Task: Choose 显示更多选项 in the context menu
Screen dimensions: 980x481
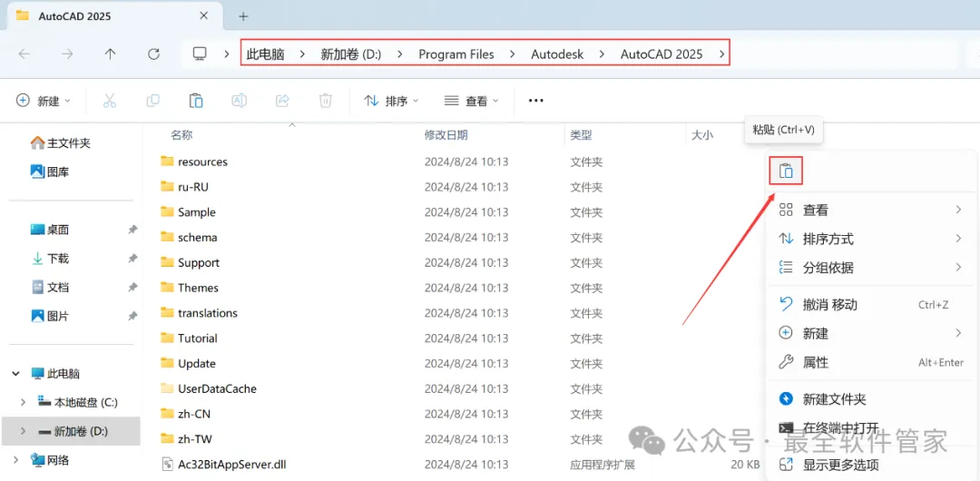Action: [871, 465]
